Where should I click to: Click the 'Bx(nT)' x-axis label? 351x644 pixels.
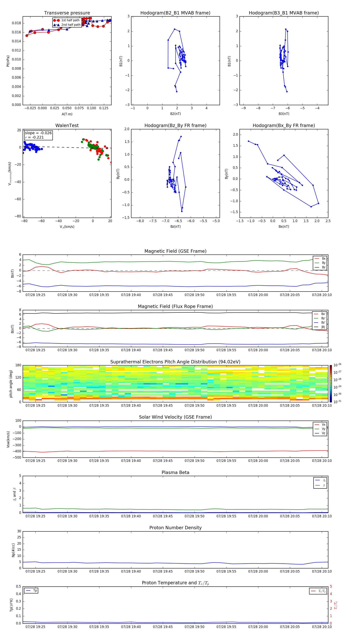click(284, 227)
